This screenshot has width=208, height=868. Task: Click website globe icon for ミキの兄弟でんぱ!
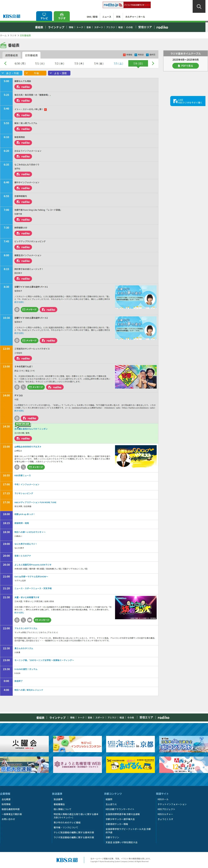(x=17, y=387)
